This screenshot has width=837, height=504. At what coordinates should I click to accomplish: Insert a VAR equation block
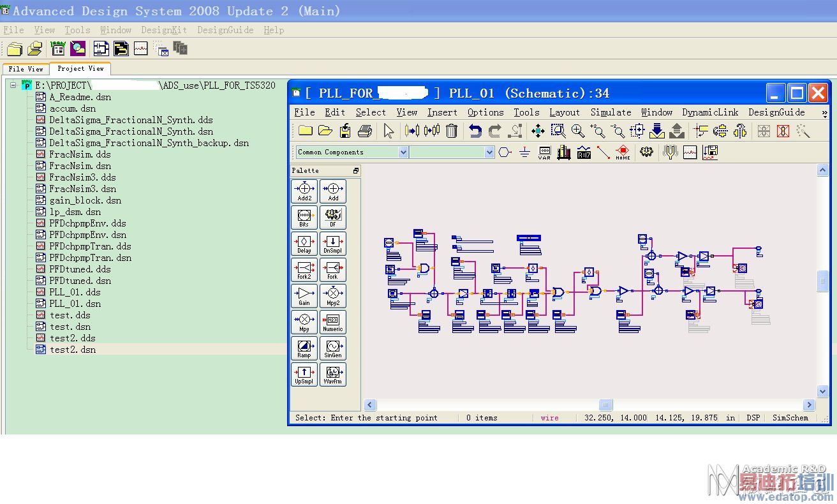coord(544,152)
